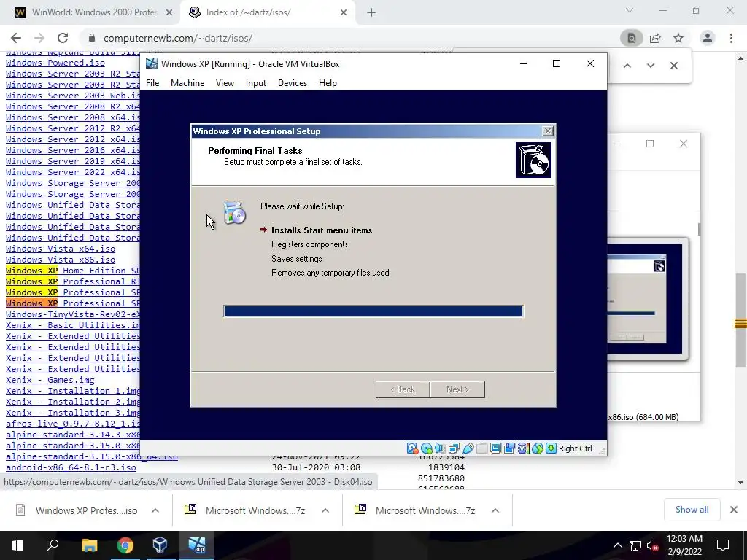Click the VirtualBox Manager taskbar icon
This screenshot has height=560, width=747.
pyautogui.click(x=160, y=545)
